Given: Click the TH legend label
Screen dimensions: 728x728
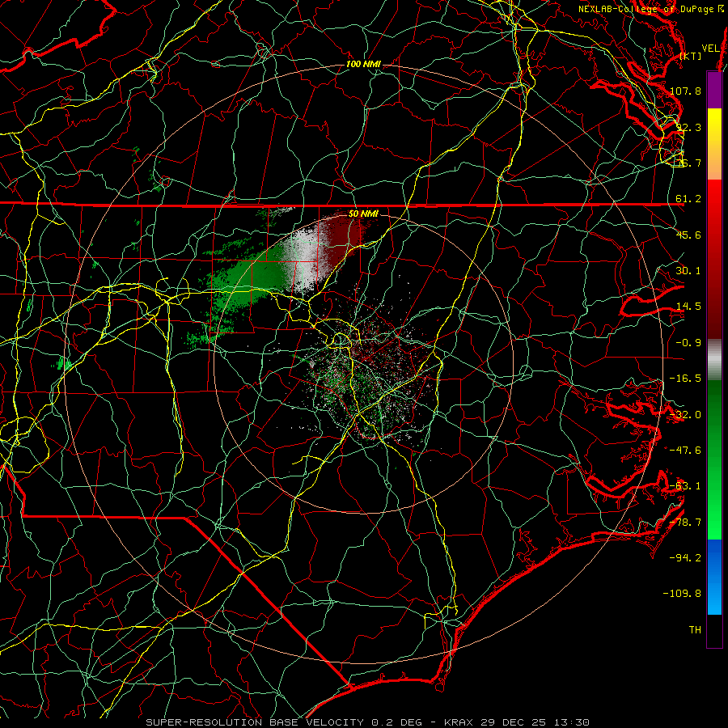Looking at the screenshot, I should tap(695, 630).
